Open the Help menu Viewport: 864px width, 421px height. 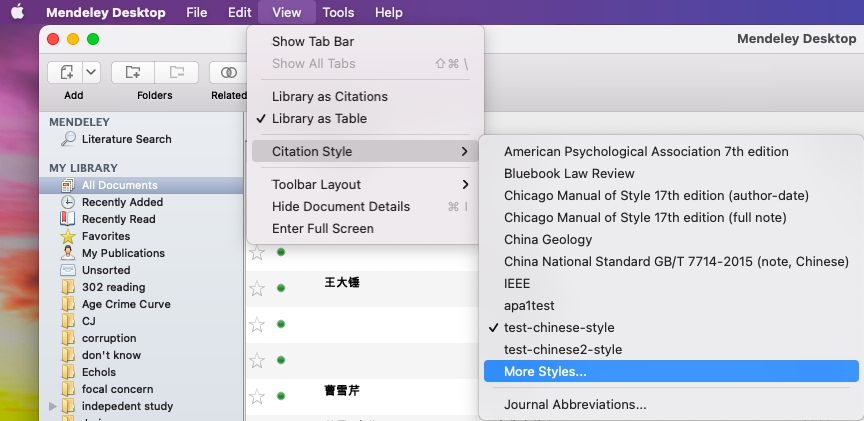point(389,12)
